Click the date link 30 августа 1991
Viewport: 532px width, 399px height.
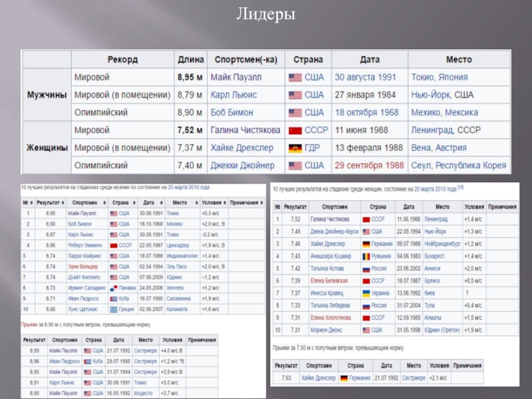(365, 77)
